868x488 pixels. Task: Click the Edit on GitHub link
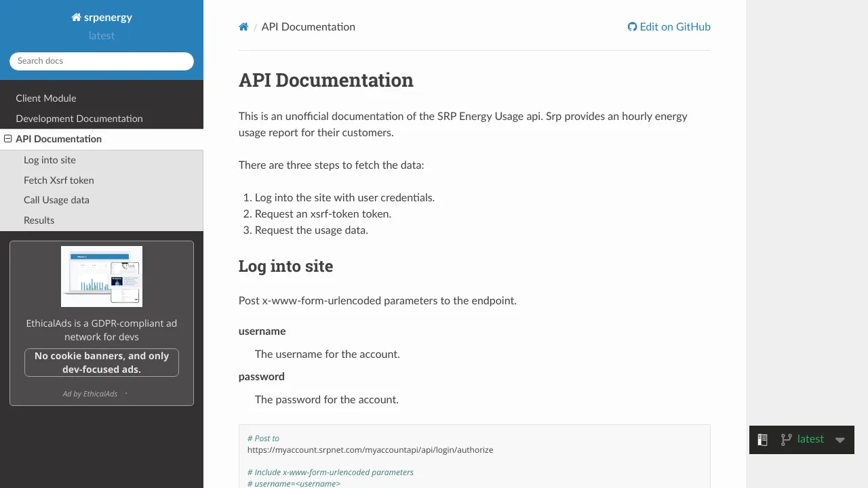coord(669,27)
